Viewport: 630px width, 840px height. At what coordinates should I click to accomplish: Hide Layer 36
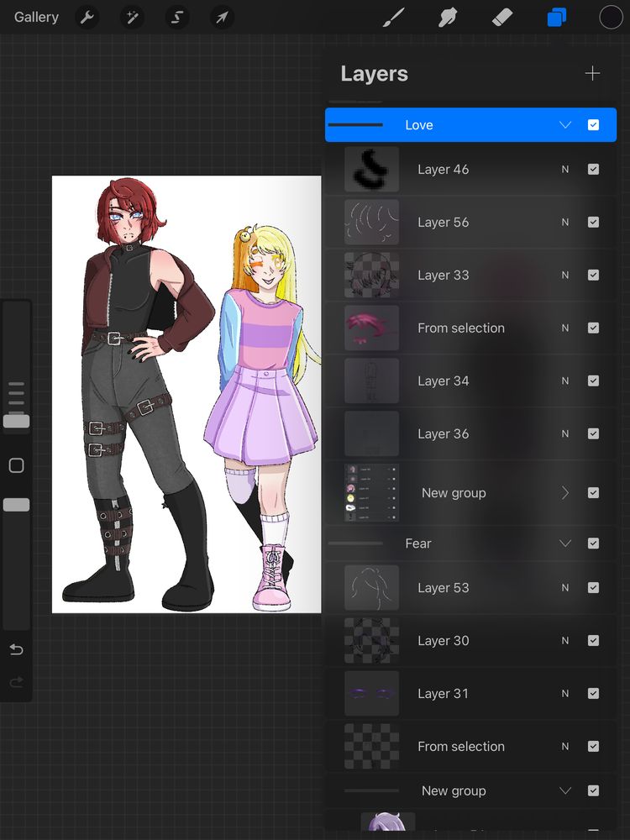click(x=593, y=434)
